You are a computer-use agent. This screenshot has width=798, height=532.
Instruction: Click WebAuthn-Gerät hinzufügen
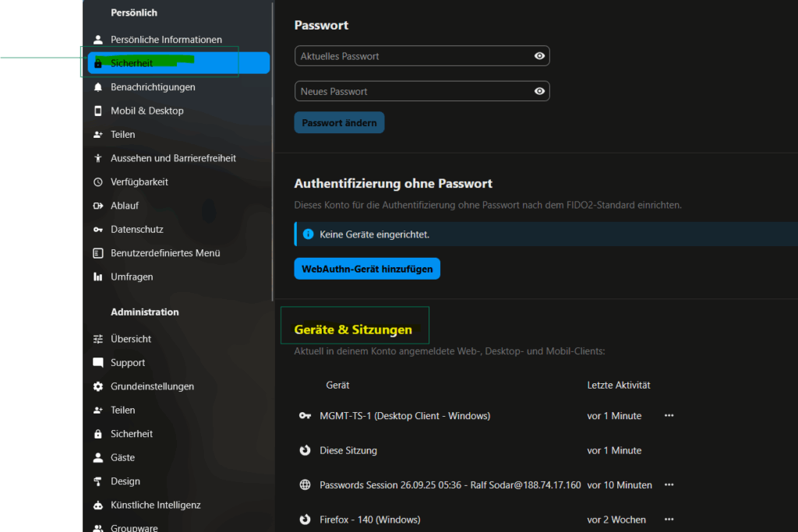pyautogui.click(x=367, y=268)
